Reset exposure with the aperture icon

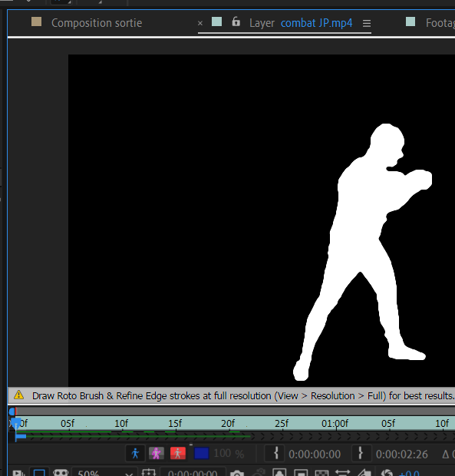click(387, 473)
